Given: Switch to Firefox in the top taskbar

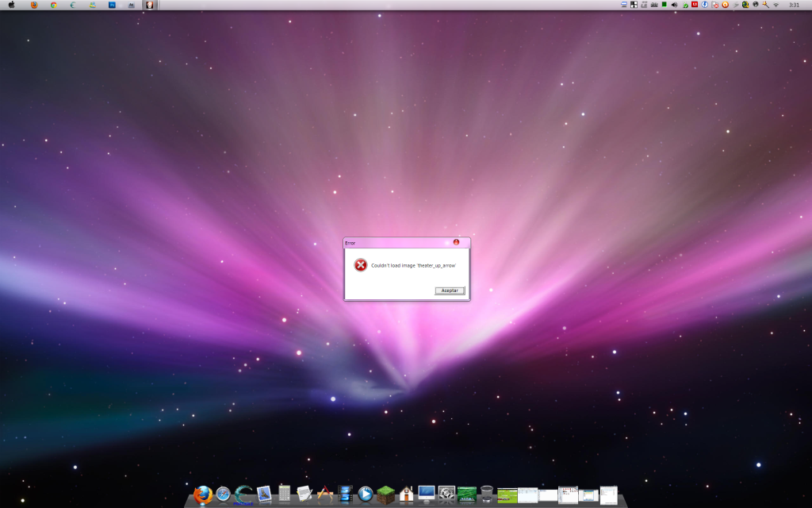Looking at the screenshot, I should pyautogui.click(x=34, y=5).
